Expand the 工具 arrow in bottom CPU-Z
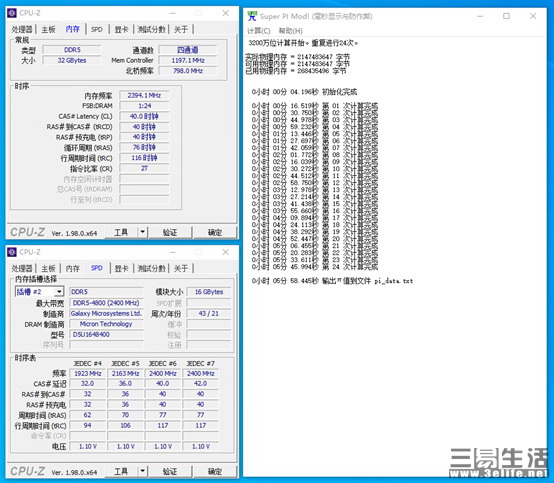Viewport: 554px width, 483px height. 142,471
